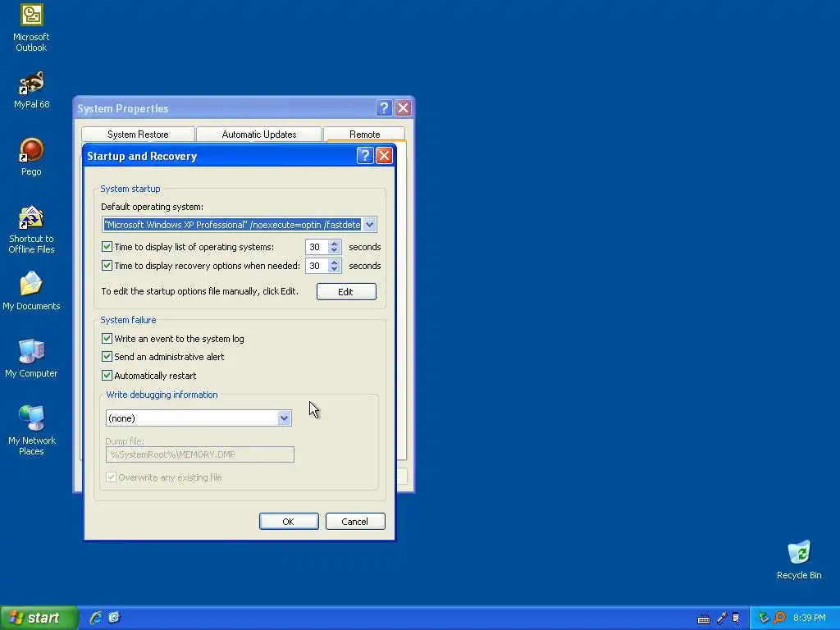Image resolution: width=840 pixels, height=630 pixels.
Task: Confirm with the OK button
Action: pyautogui.click(x=289, y=522)
